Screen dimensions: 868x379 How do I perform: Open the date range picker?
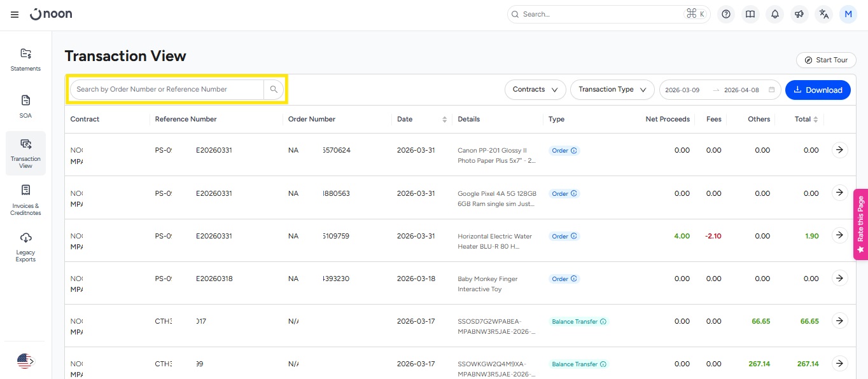click(719, 90)
